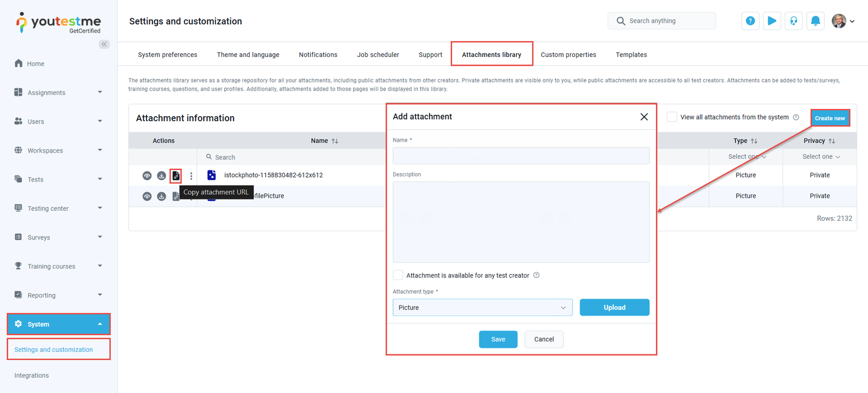Click the Upload button
The width and height of the screenshot is (868, 393).
[x=614, y=308]
